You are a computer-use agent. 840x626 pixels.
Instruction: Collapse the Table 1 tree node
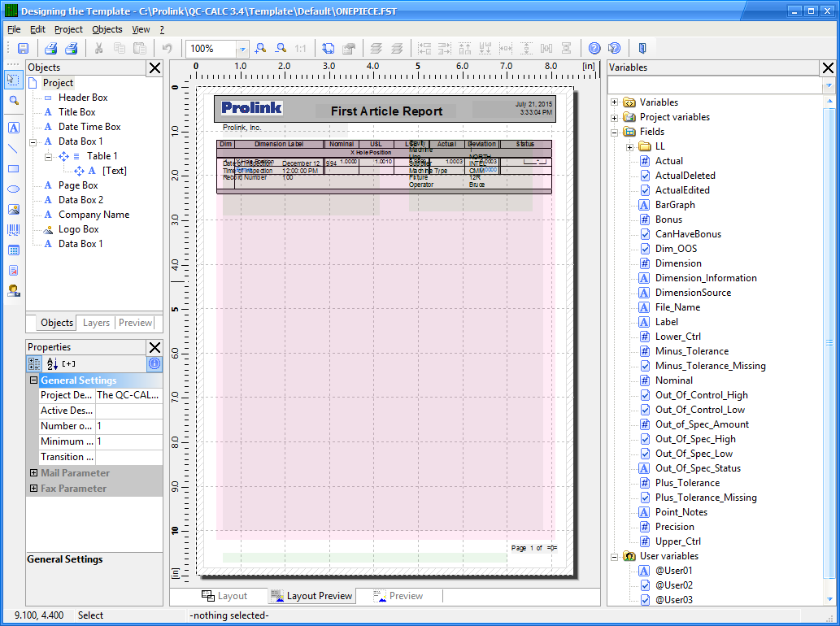click(x=48, y=156)
